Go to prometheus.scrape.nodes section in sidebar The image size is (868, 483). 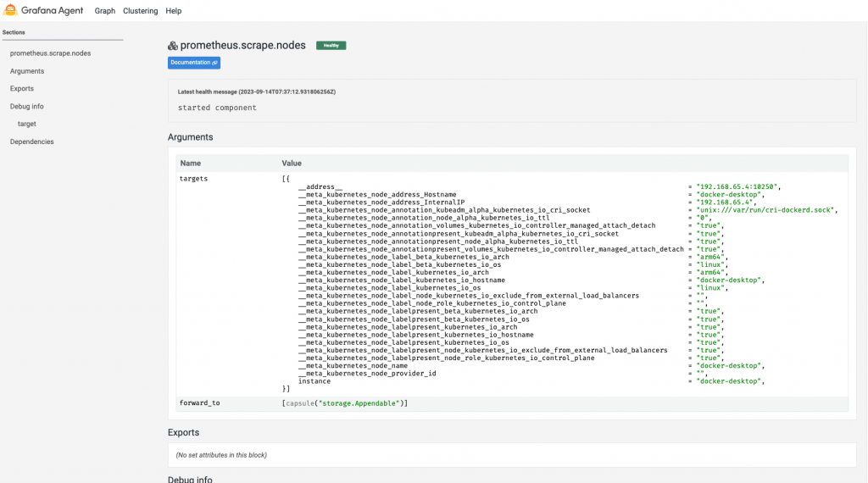(50, 53)
